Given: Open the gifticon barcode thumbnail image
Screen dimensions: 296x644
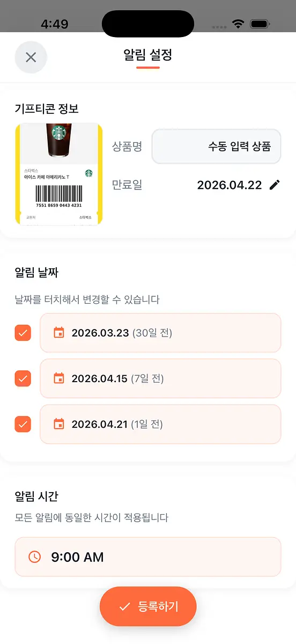Looking at the screenshot, I should coord(59,174).
